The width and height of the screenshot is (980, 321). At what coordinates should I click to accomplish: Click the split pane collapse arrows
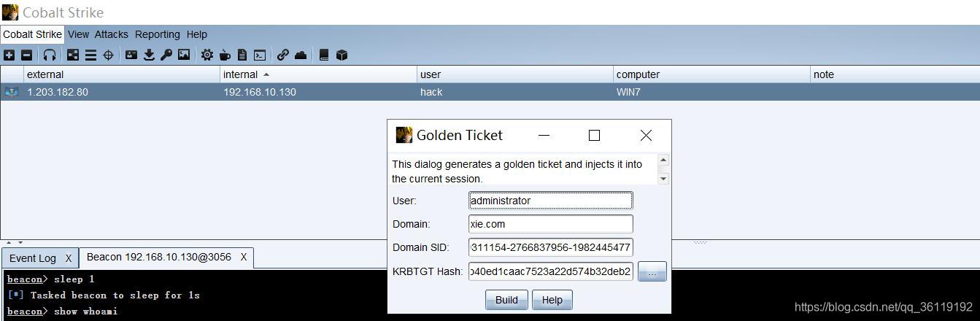15,242
